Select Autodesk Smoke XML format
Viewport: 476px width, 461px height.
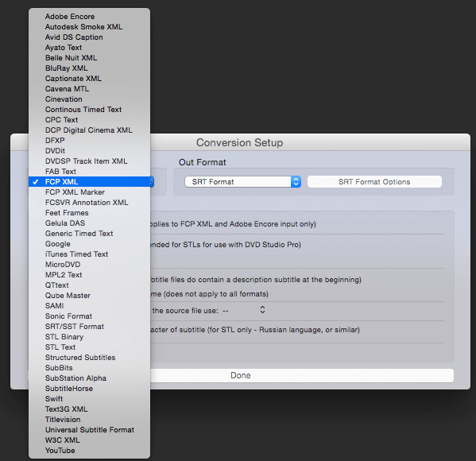(89, 27)
